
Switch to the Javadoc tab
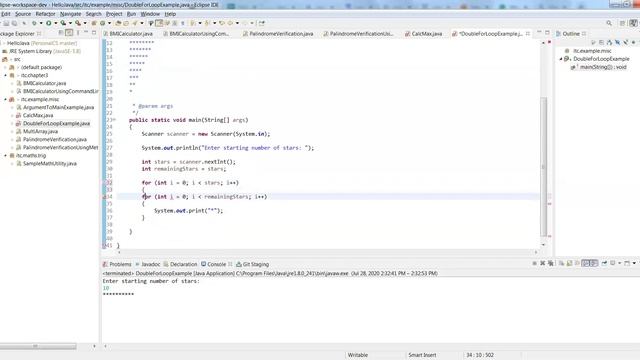[x=148, y=264]
